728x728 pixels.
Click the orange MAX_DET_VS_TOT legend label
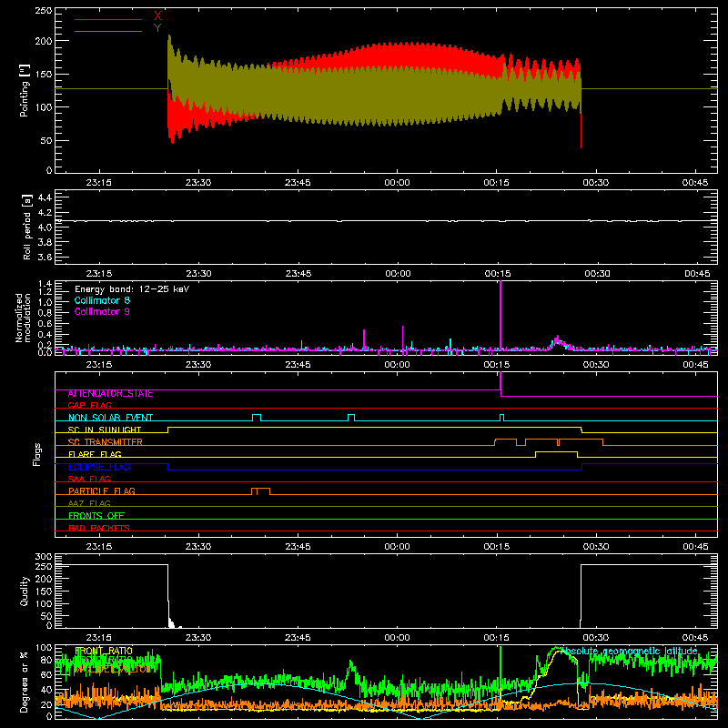pos(113,669)
